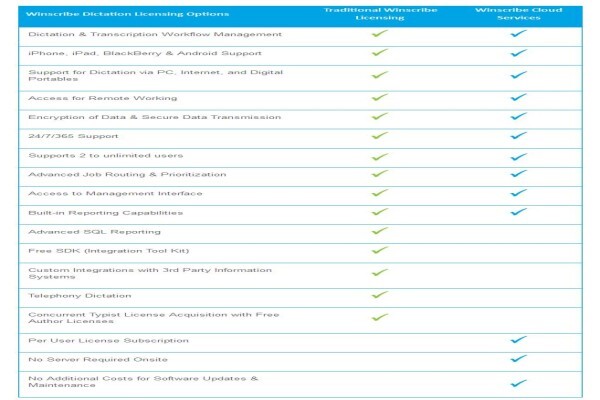Click green checkmark for Free SDK row
The image size is (600, 400).
tap(380, 250)
